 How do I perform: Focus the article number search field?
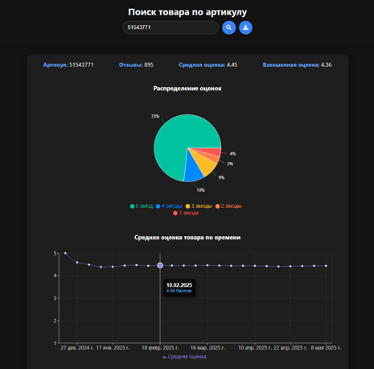(170, 27)
